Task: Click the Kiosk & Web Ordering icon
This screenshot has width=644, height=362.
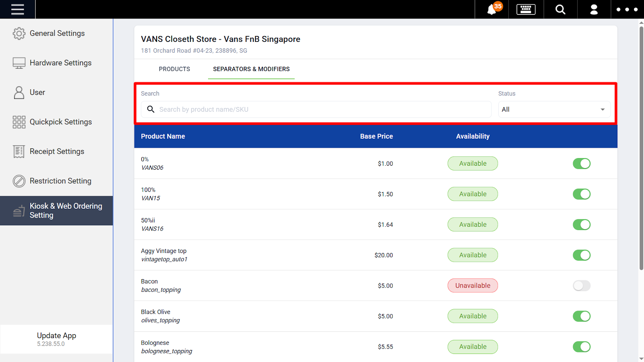Action: point(19,211)
